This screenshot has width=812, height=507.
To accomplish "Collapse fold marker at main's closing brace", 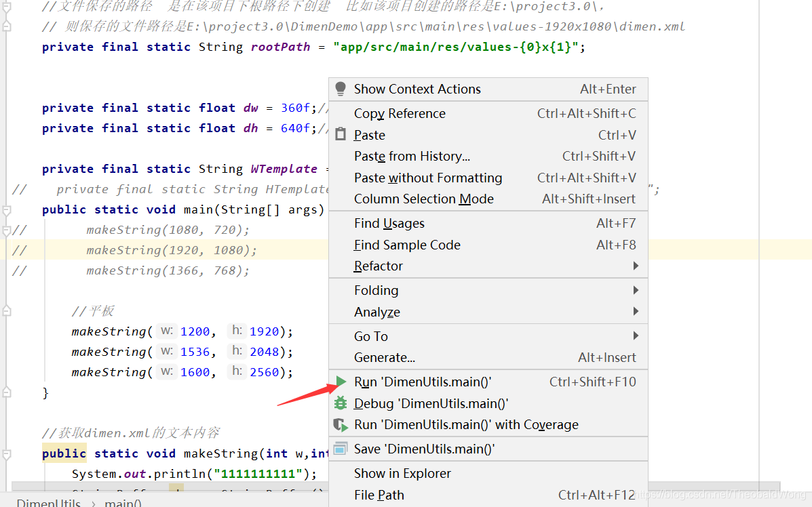I will 7,392.
